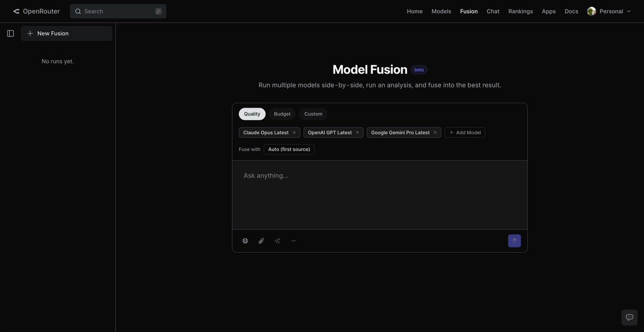Open Apps in the top navigation
The height and width of the screenshot is (332, 644).
coord(549,11)
